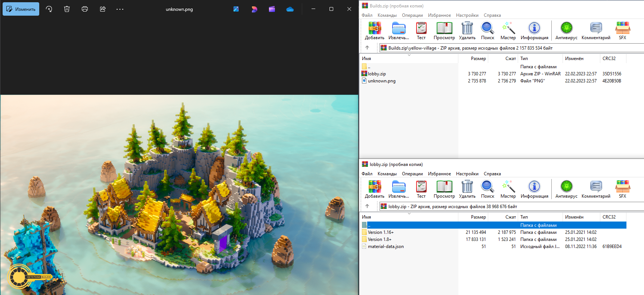Select material-data.json file in lobby.zip
Screen dimensions: 644x295
(493, 247)
